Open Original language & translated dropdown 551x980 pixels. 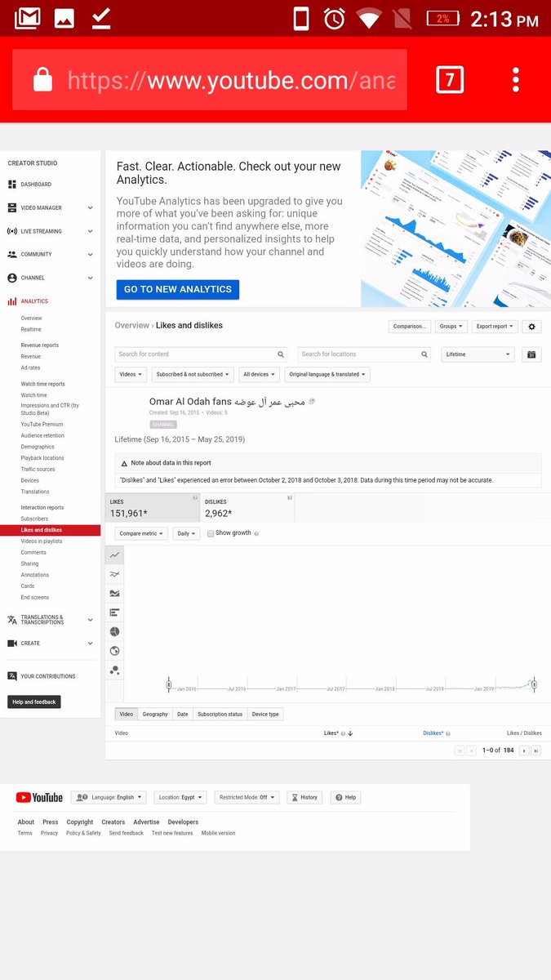pos(327,374)
